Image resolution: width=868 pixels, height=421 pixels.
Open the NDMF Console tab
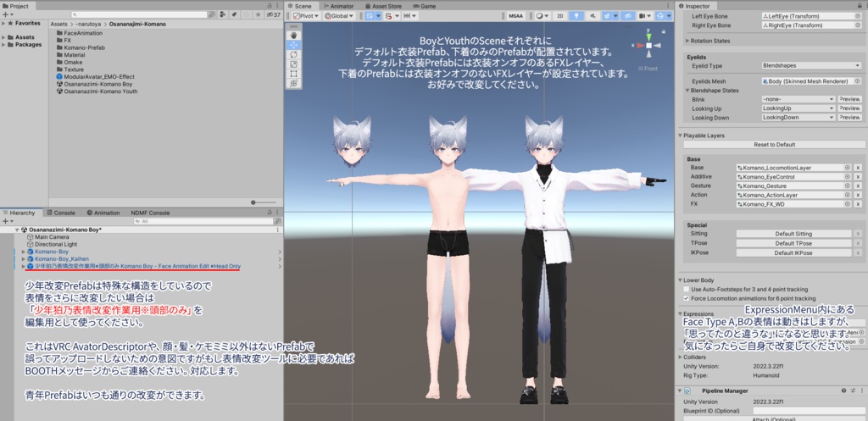coord(150,213)
